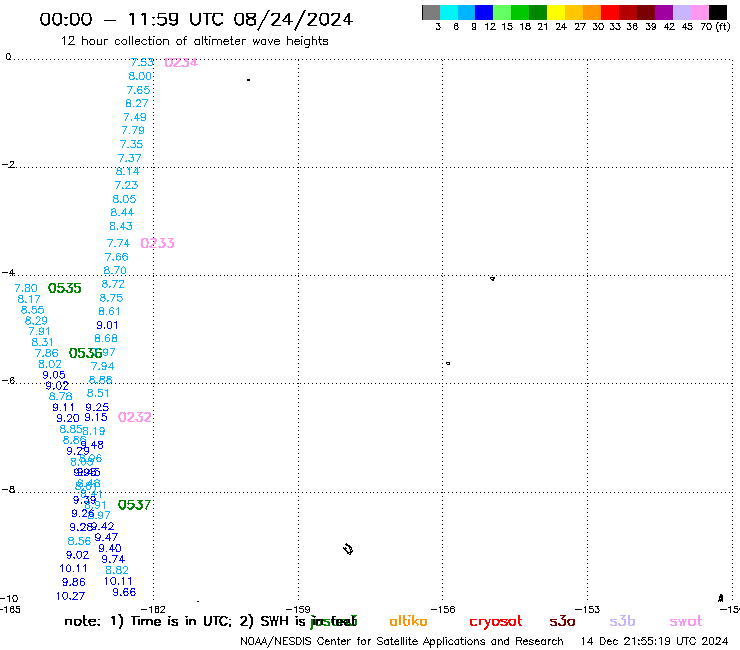Click the wave height value 7.49

[x=135, y=117]
